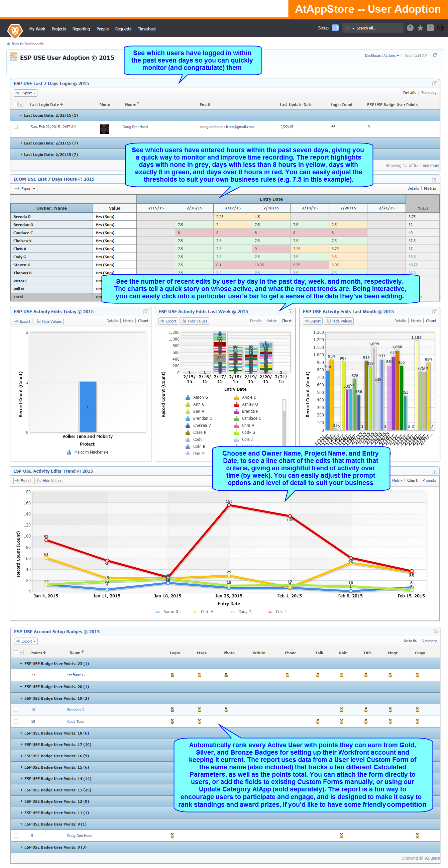Click Aaron G legend icon in Last Week chart
This screenshot has height=868, width=448.
tap(188, 398)
